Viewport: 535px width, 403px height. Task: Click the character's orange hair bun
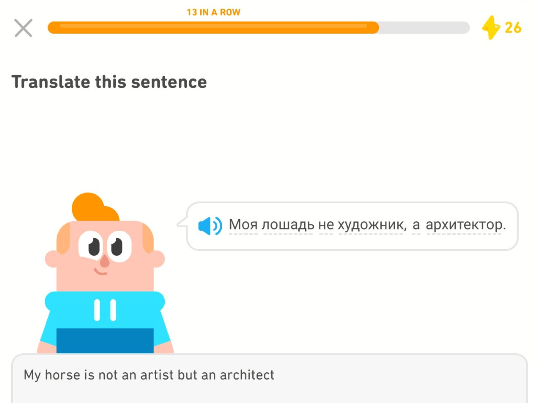(x=95, y=207)
